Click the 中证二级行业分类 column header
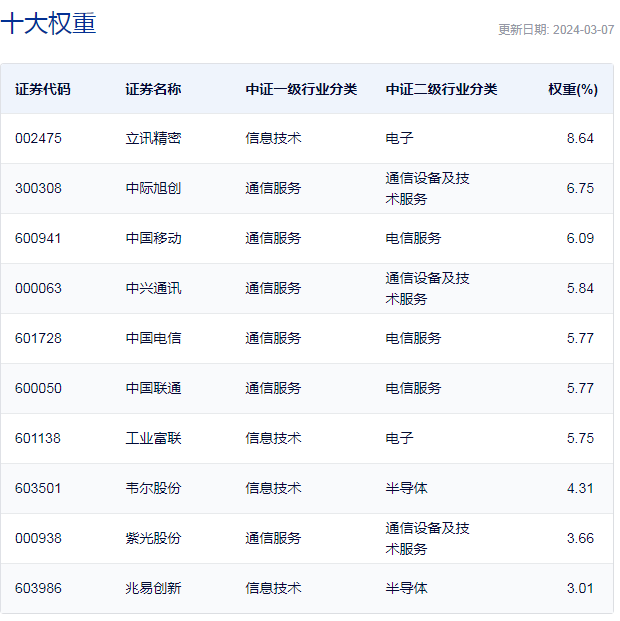Screen dimensions: 620x621 coord(441,89)
